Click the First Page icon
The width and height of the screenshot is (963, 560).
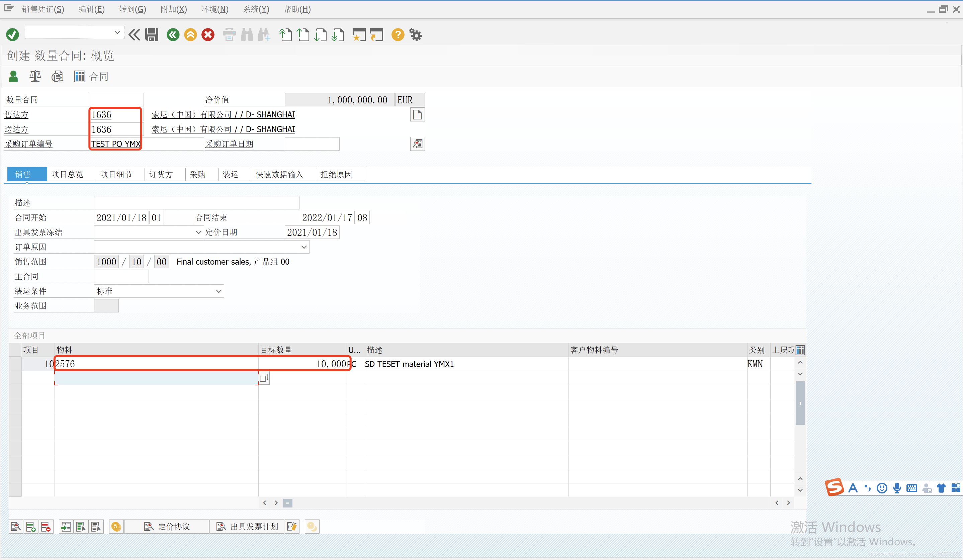tap(285, 35)
